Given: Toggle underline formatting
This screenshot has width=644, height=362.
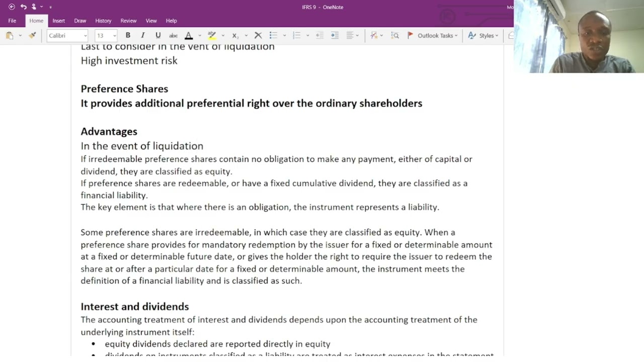Looking at the screenshot, I should click(158, 35).
